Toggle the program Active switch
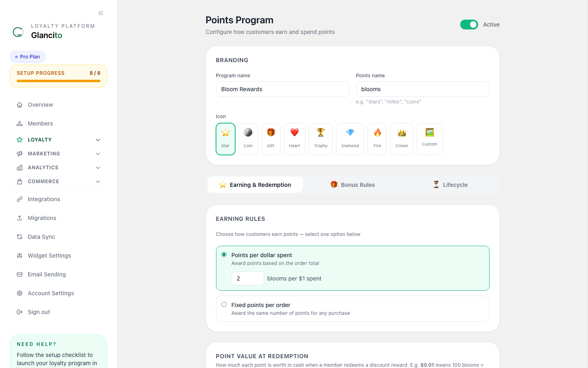This screenshot has height=368, width=588. 469,25
